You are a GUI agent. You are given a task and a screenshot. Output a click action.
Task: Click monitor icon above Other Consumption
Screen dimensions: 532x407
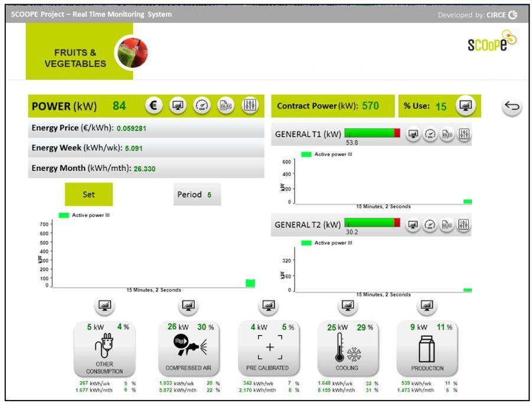click(x=105, y=306)
